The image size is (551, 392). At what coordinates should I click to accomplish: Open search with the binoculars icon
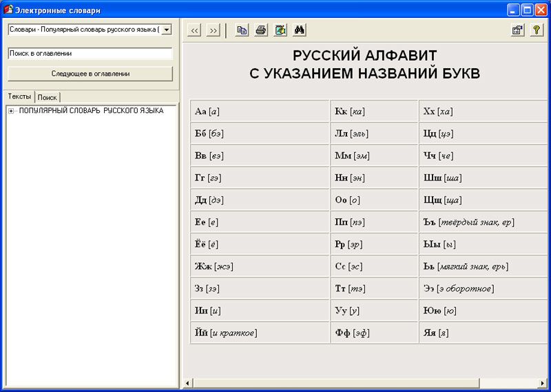click(300, 30)
